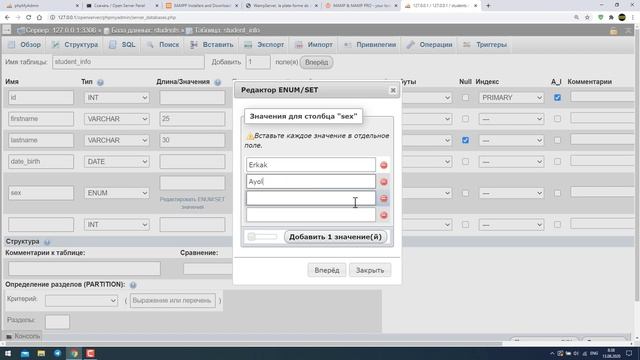The width and height of the screenshot is (640, 360).
Task: Focus the Erkak value field
Action: 311,165
